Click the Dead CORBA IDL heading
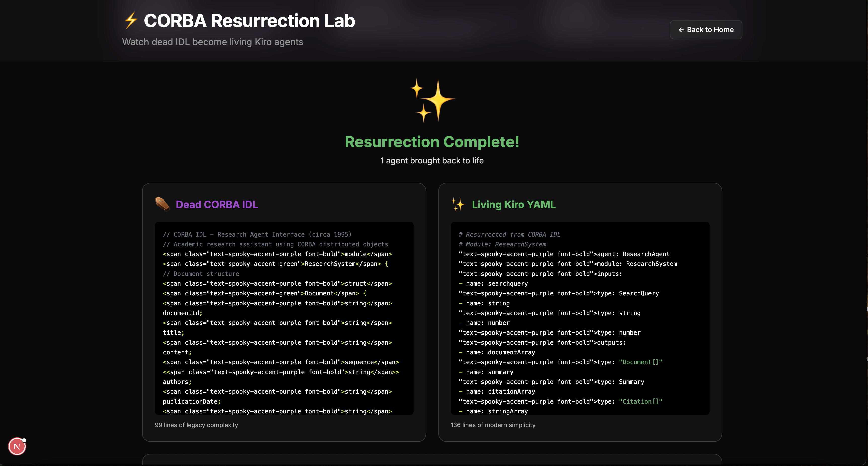The image size is (868, 466). 217,204
